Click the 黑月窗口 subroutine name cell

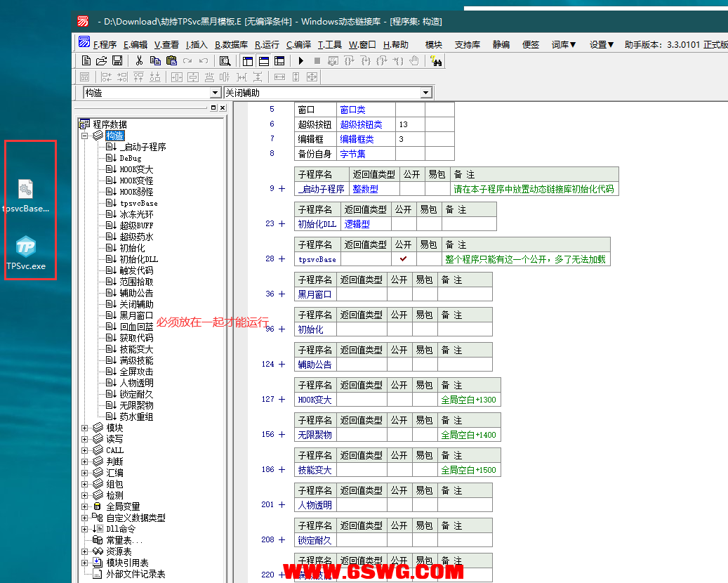pos(315,294)
